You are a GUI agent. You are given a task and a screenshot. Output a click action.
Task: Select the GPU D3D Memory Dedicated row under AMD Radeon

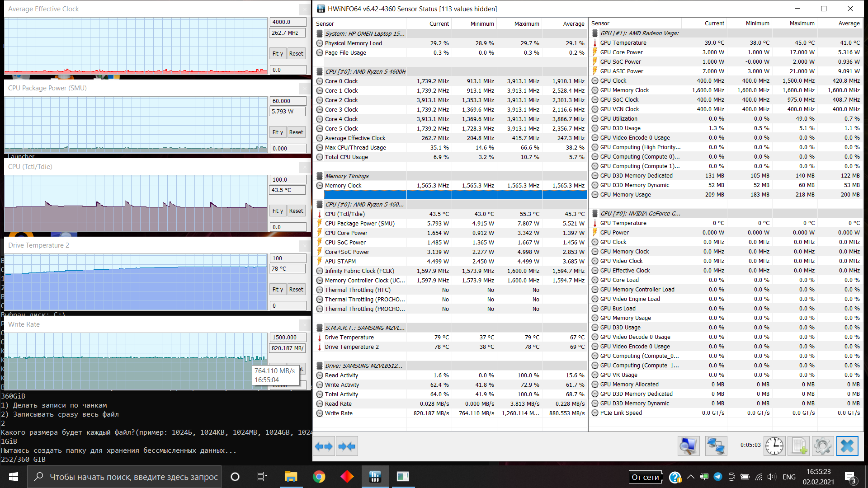point(726,176)
